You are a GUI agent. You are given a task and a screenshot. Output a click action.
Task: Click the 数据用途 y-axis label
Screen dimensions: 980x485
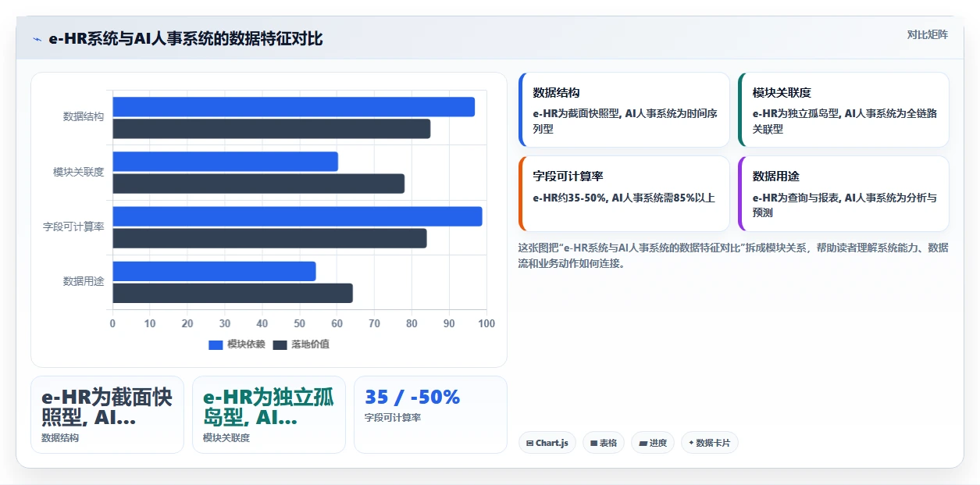click(84, 282)
